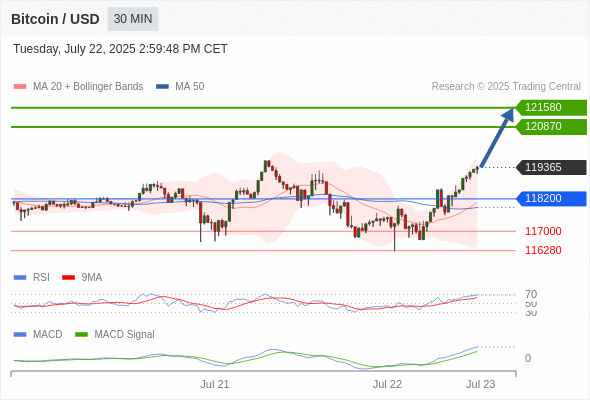Click the red 9MA legend marker

[68, 278]
